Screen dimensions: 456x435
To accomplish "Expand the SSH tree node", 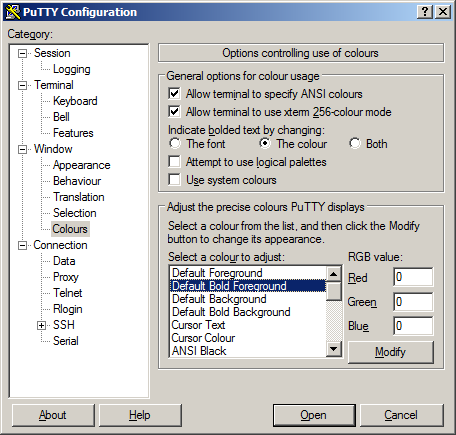I will (41, 325).
